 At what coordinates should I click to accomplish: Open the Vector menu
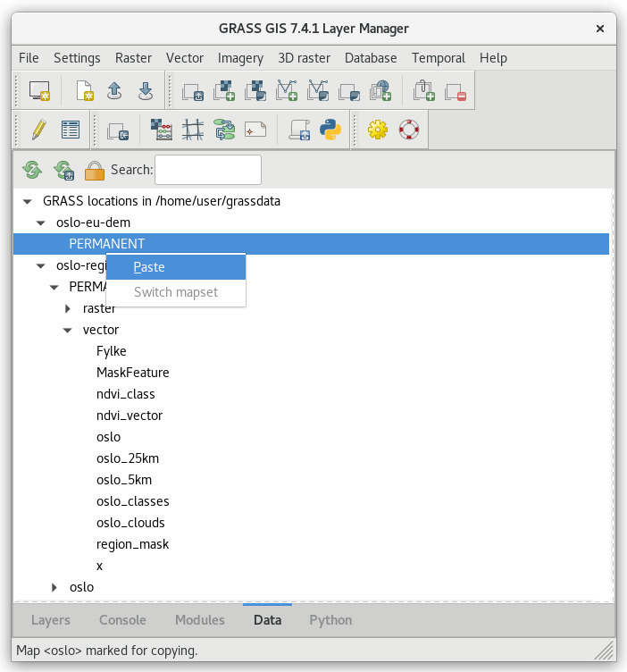[185, 58]
